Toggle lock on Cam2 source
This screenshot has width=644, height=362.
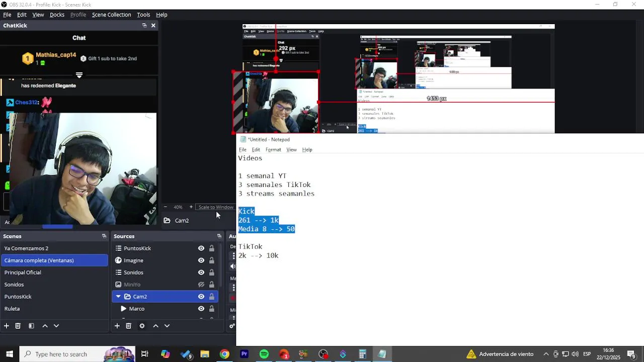pos(212,297)
